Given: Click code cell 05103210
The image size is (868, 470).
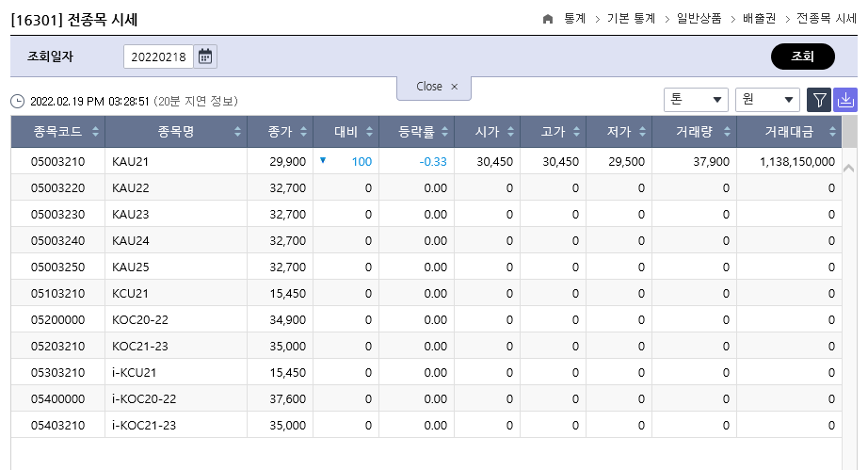Looking at the screenshot, I should [x=57, y=294].
